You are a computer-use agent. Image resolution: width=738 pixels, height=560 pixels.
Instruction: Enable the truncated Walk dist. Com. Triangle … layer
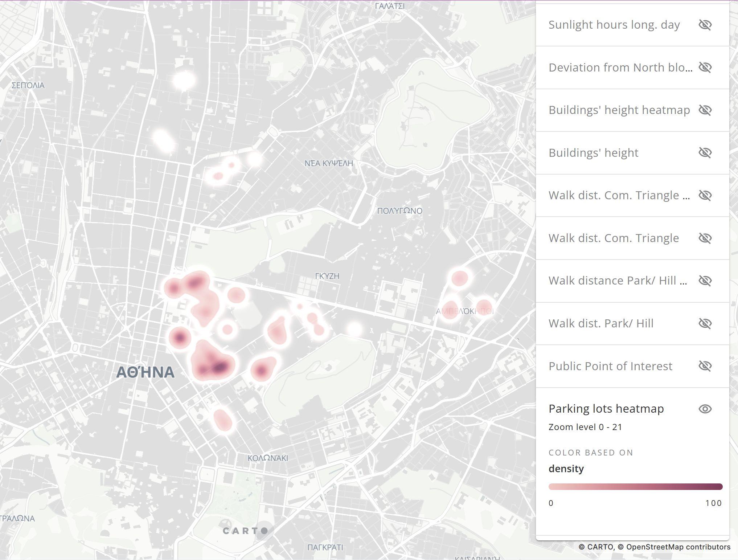click(705, 196)
